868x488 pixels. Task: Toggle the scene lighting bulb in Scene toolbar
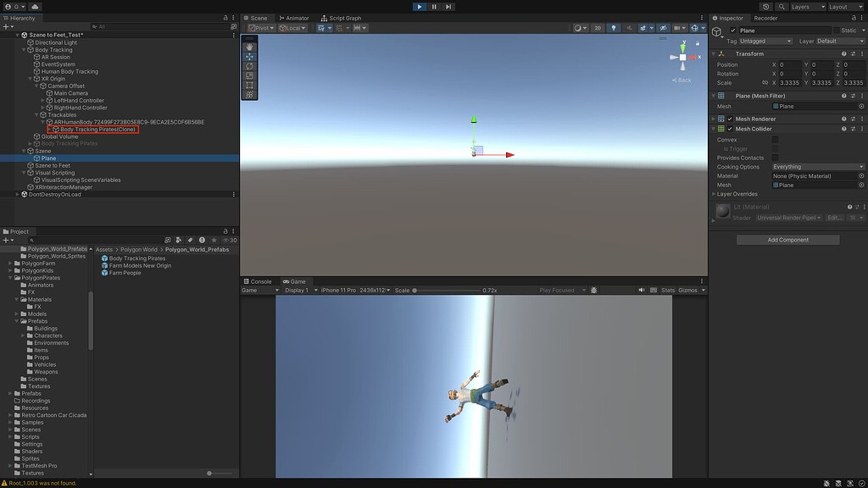point(614,27)
